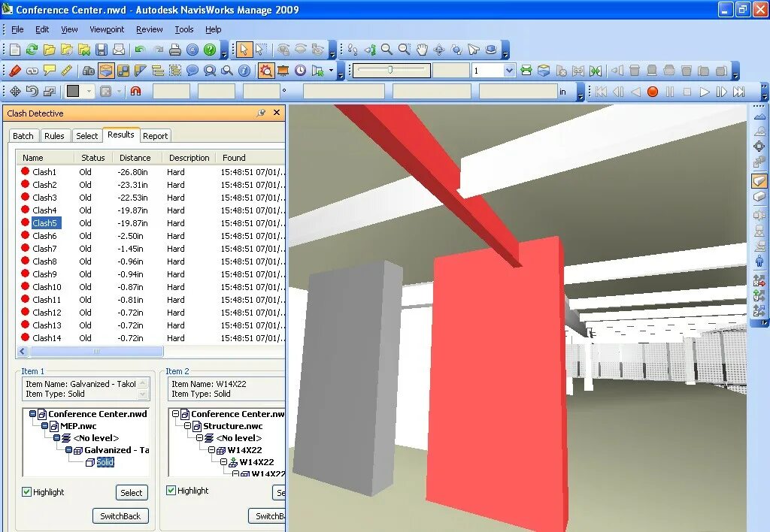Toggle Highlight checkbox under Item 1
770x532 pixels.
[27, 491]
